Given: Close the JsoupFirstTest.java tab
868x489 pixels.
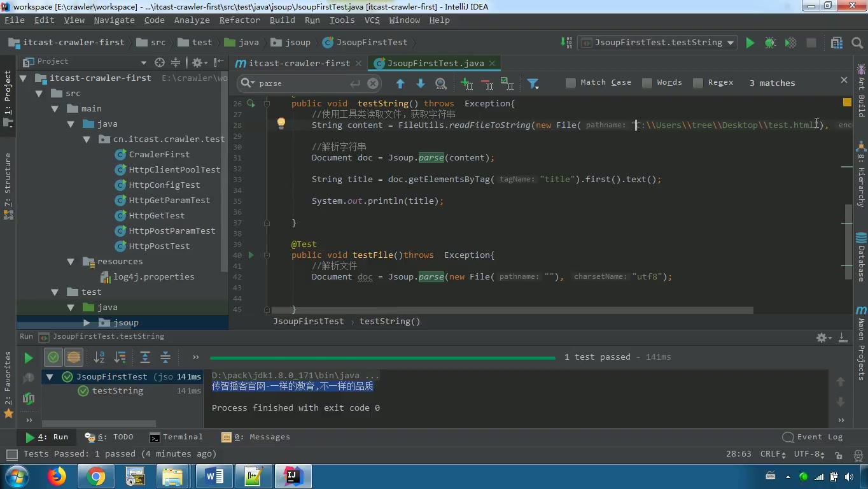Looking at the screenshot, I should tap(492, 63).
